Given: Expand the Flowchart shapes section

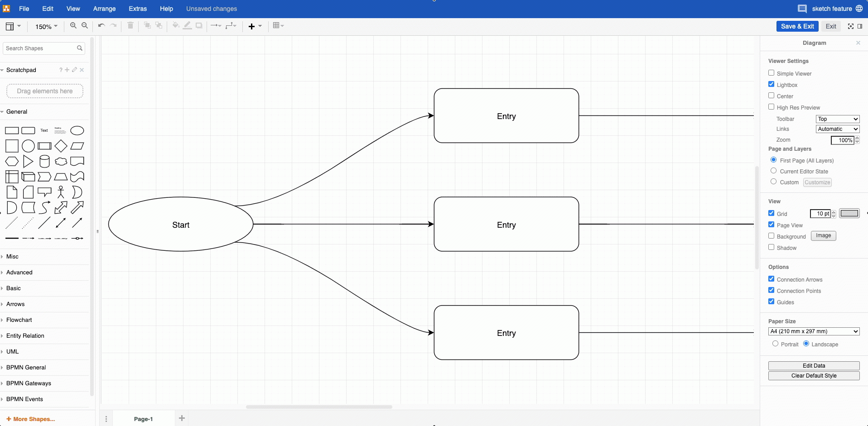Looking at the screenshot, I should click(x=19, y=320).
